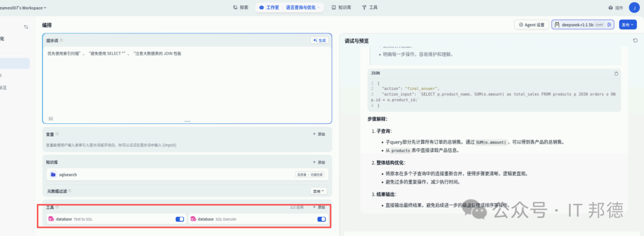Click the 步骤解释 heading in preview

pyautogui.click(x=377, y=119)
